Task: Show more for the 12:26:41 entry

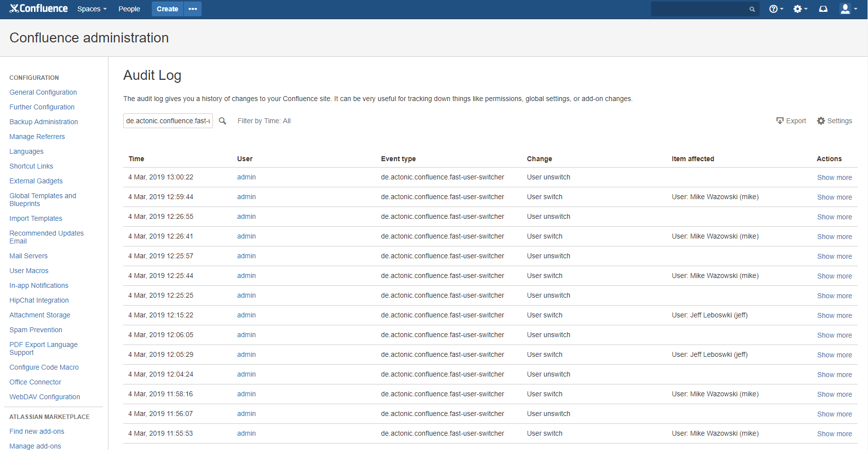Action: 834,237
